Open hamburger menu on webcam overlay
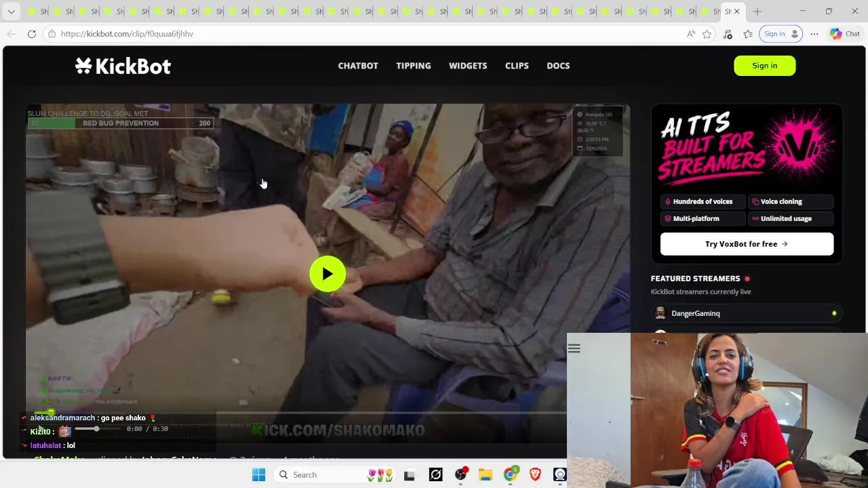The height and width of the screenshot is (488, 868). point(574,348)
